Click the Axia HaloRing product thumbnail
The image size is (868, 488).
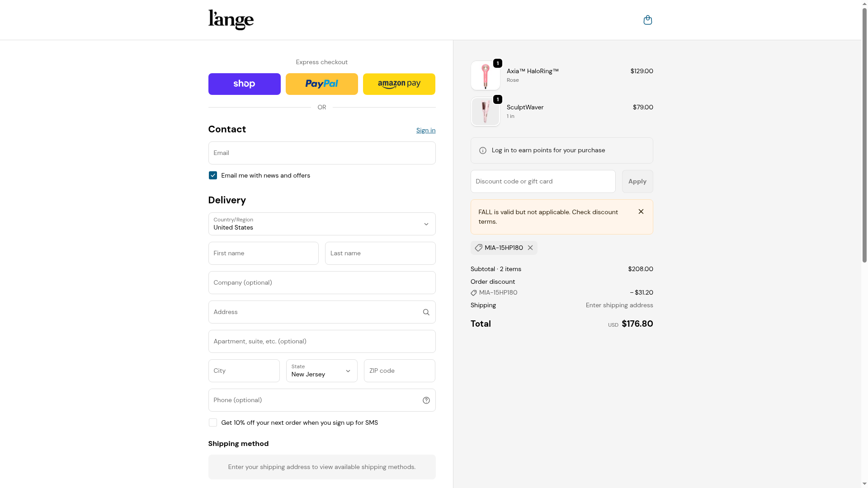click(485, 75)
